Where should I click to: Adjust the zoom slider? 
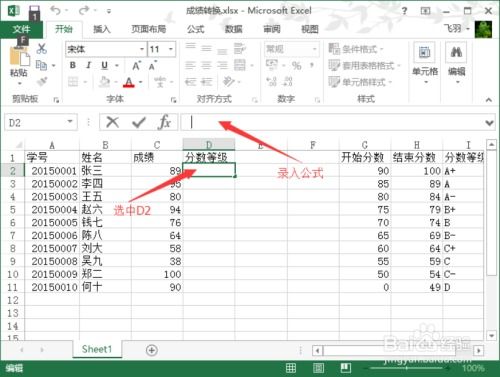[407, 368]
